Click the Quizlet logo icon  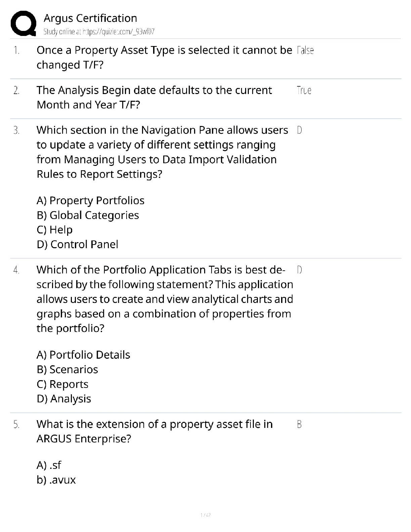point(24,24)
